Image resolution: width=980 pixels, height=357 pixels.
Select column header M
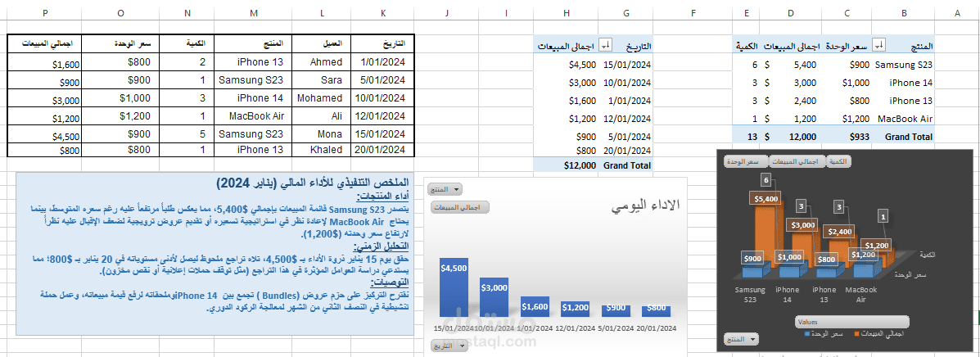click(x=252, y=12)
